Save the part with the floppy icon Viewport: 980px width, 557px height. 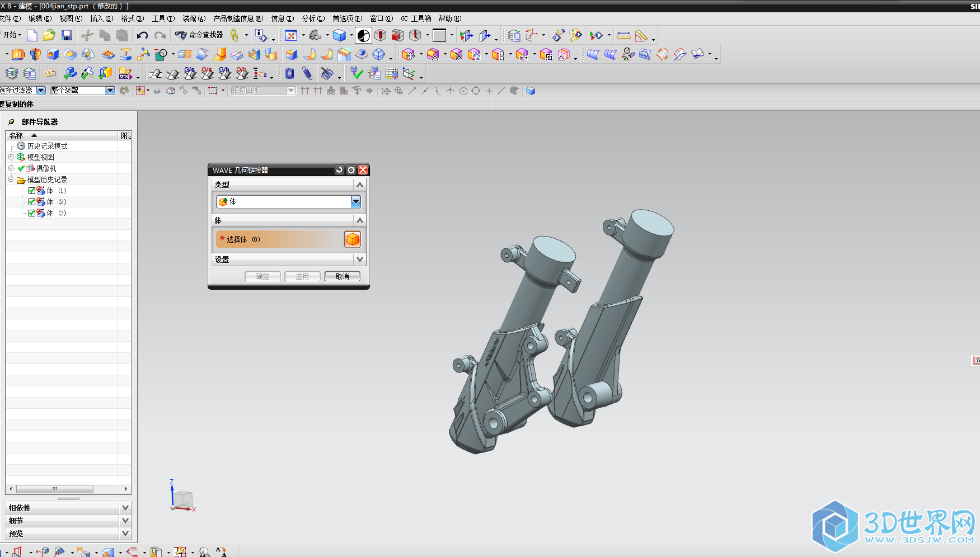[67, 35]
